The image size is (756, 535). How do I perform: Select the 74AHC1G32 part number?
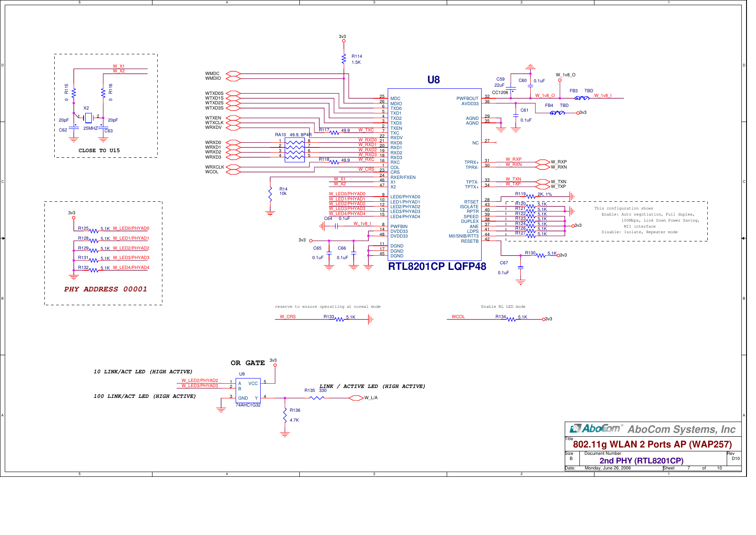[x=248, y=405]
